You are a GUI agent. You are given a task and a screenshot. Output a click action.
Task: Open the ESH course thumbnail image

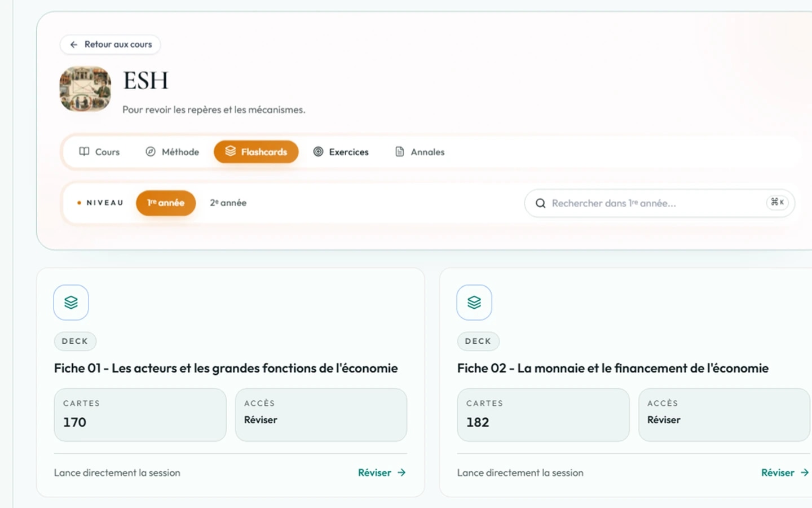85,89
